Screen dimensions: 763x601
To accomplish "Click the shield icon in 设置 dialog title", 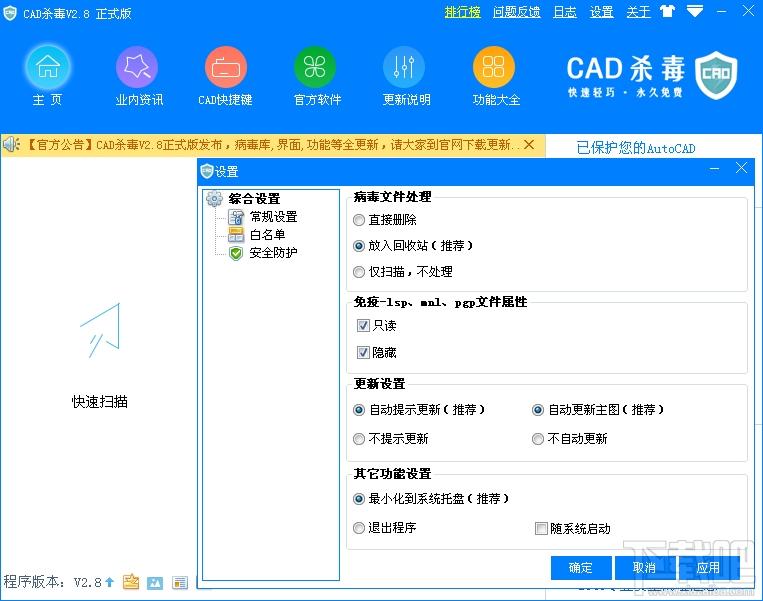I will 207,171.
